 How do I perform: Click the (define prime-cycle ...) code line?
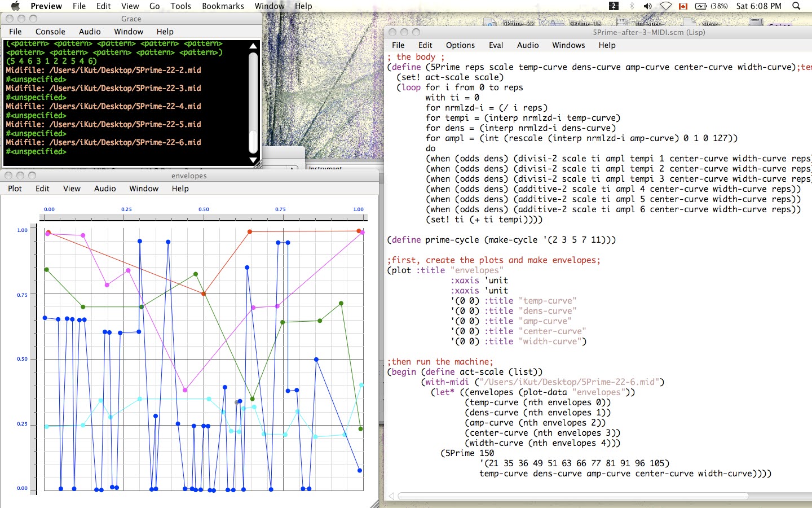click(501, 240)
